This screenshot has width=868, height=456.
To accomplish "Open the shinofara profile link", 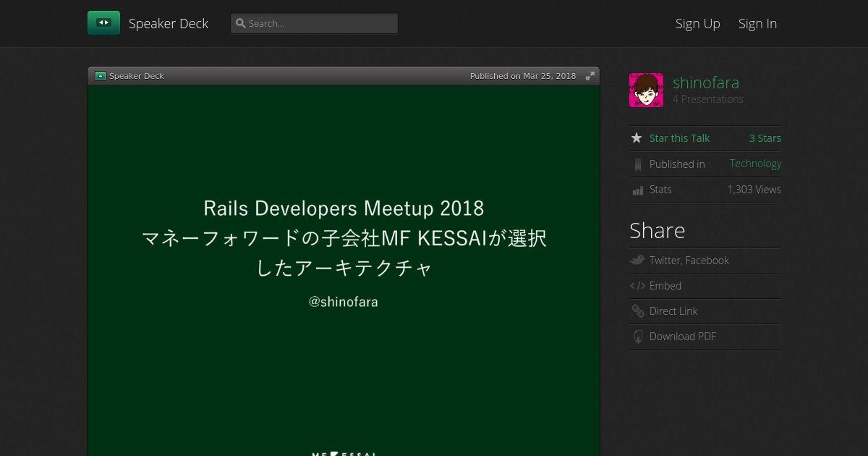I will pyautogui.click(x=706, y=83).
